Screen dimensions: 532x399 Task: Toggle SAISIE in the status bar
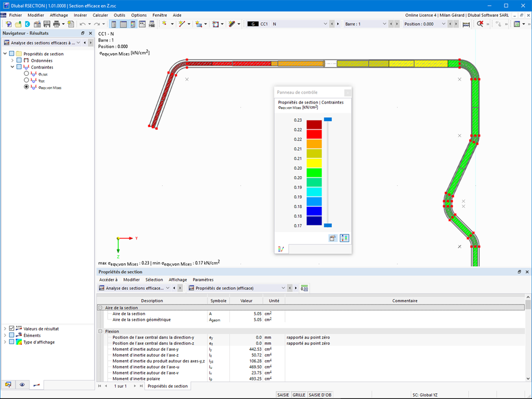tap(283, 395)
